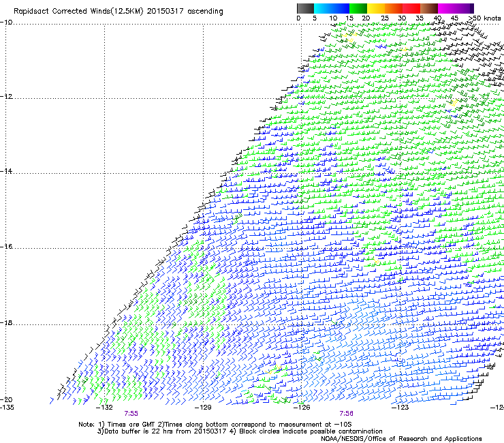Click the -126 longitude axis label

pos(302,408)
